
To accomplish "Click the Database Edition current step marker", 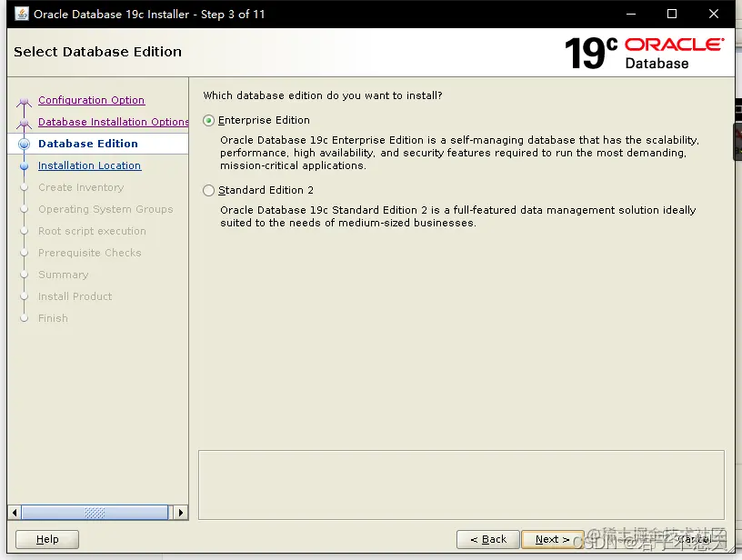I will point(25,145).
